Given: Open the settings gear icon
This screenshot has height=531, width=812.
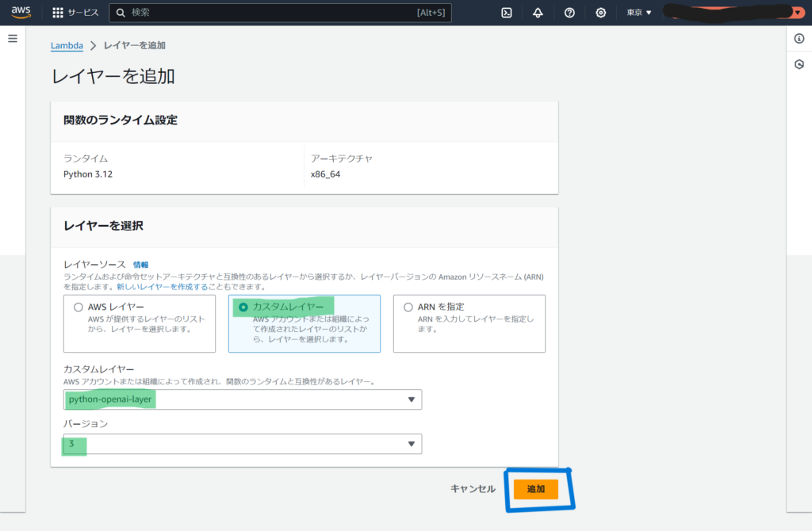Looking at the screenshot, I should 601,13.
